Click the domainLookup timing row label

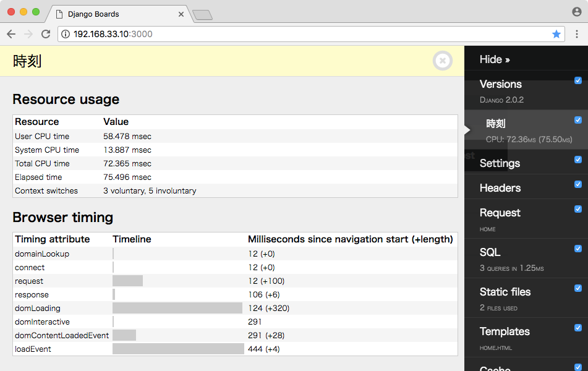42,254
